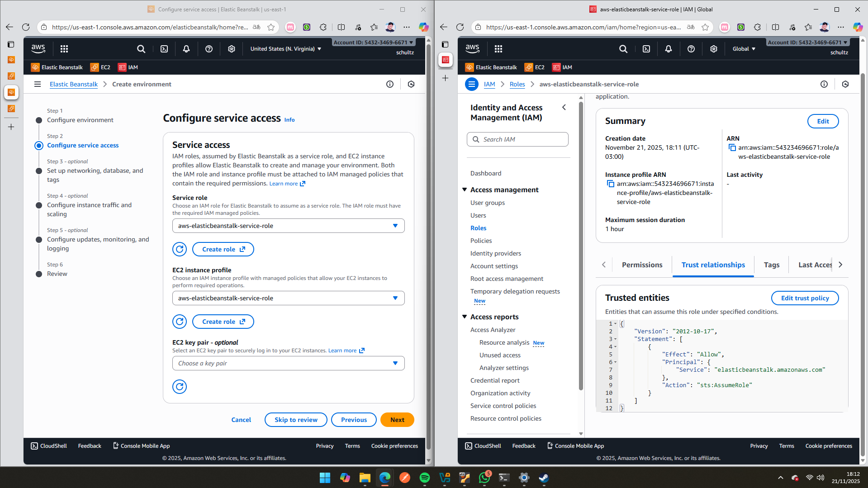Edit the role Summary
Screen dimensions: 868x488
823,121
